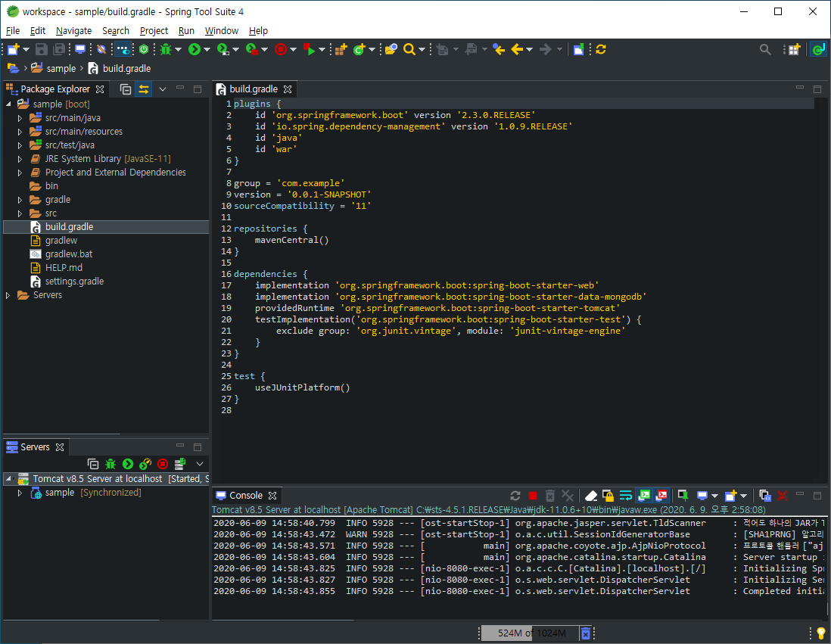Open the Window menu
Viewport: 831px width, 644px height.
(222, 31)
